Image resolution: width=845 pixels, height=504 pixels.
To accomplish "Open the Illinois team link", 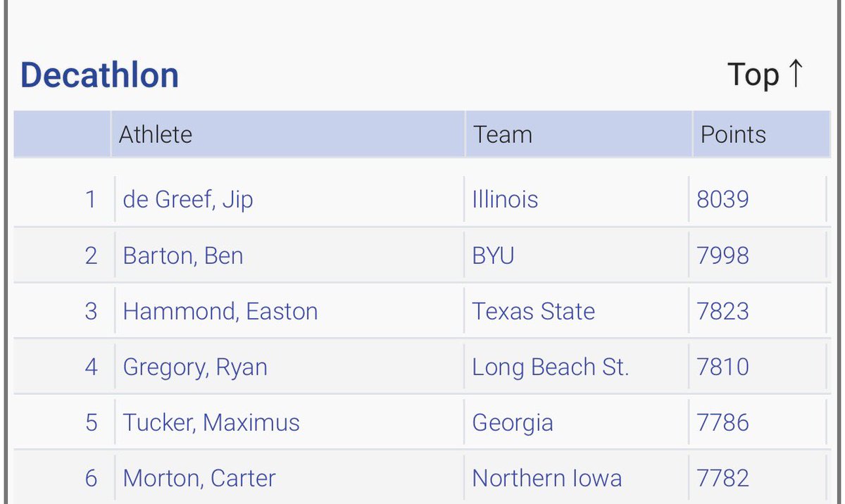I will pos(505,199).
